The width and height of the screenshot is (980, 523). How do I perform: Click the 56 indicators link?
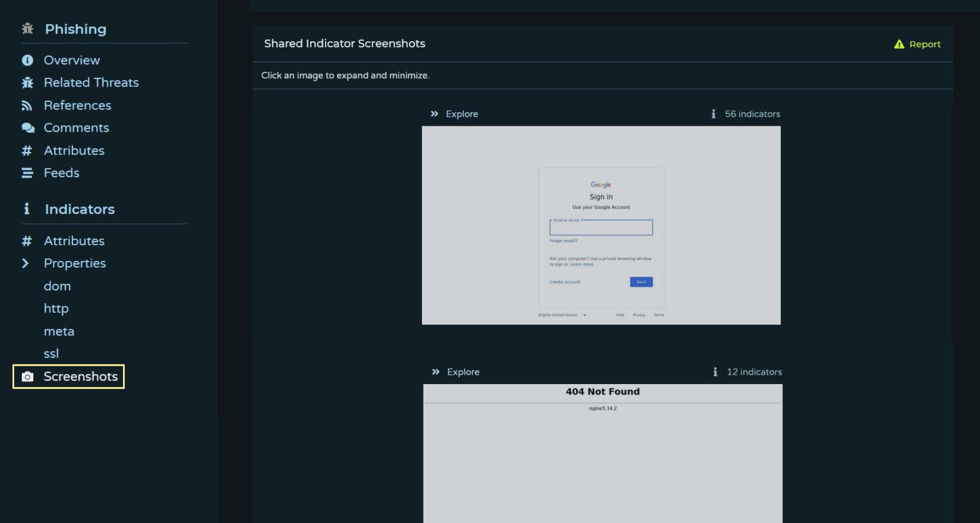[752, 114]
